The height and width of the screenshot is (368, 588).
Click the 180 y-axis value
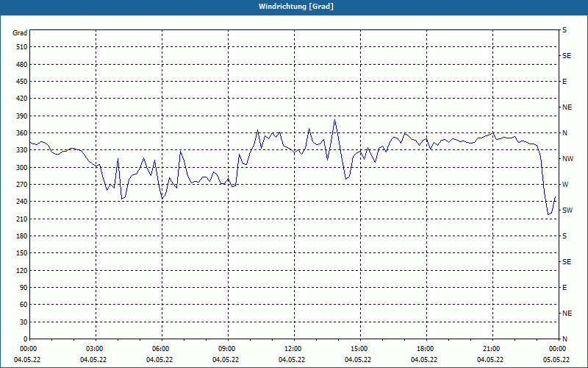(x=22, y=236)
